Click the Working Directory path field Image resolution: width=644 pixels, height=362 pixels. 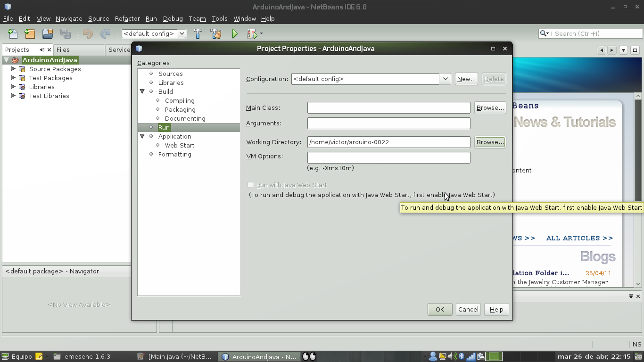tap(389, 142)
